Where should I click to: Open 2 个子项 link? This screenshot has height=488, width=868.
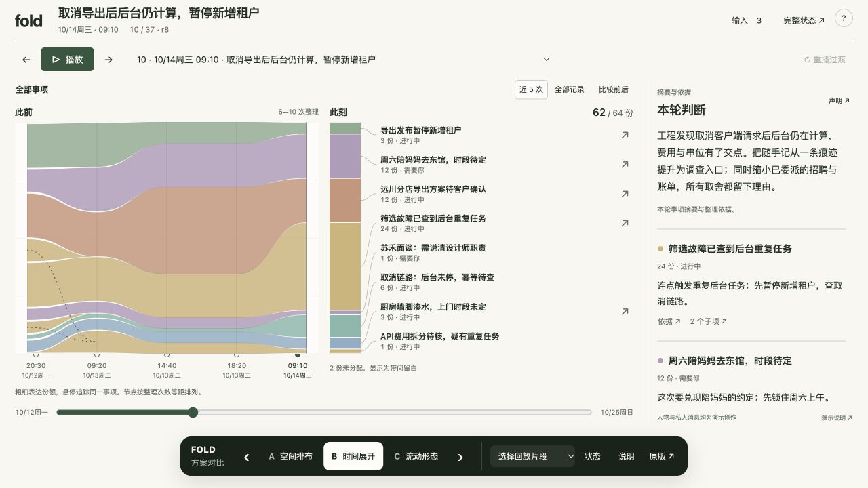tap(708, 321)
